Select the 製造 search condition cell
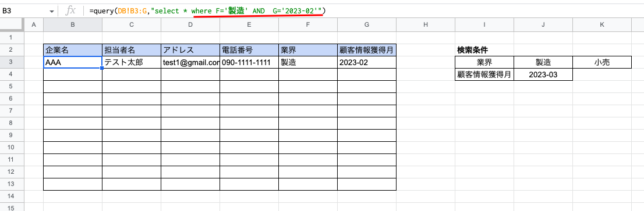This screenshot has height=211, width=644. tap(543, 62)
